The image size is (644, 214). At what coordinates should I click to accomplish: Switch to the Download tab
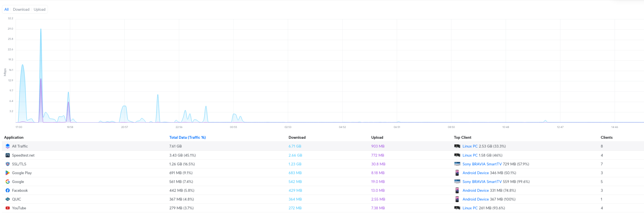(x=21, y=9)
